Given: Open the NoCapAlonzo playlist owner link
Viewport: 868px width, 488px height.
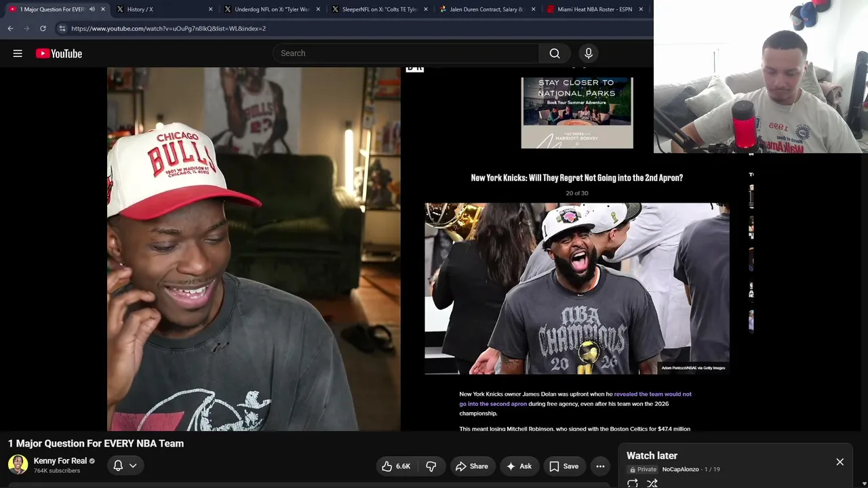Looking at the screenshot, I should 680,470.
